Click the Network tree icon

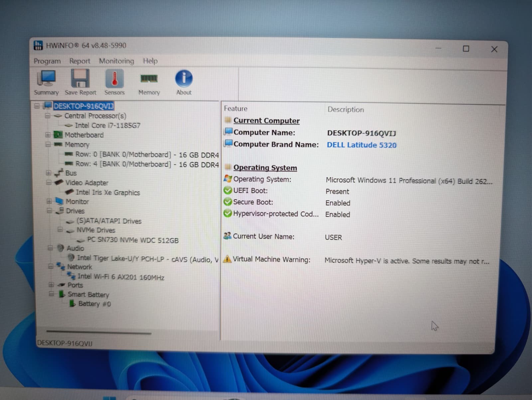[61, 266]
